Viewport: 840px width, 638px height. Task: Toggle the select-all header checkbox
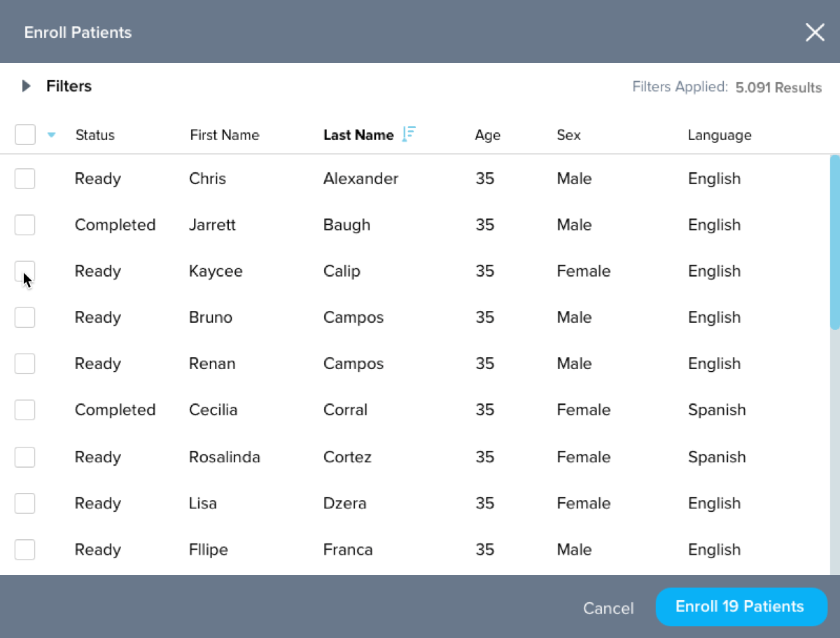tap(25, 134)
